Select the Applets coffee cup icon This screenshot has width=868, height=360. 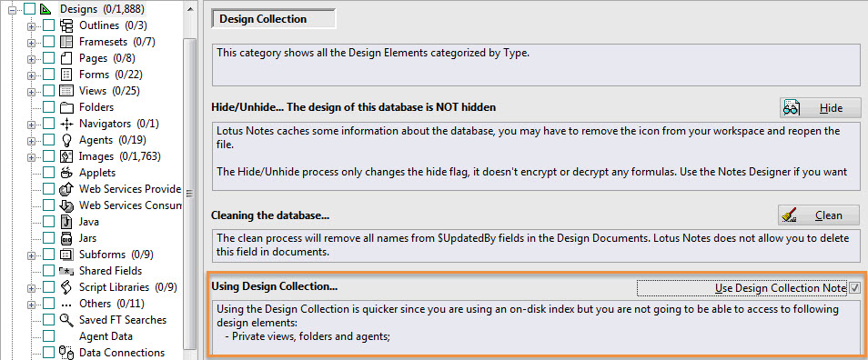[x=66, y=173]
